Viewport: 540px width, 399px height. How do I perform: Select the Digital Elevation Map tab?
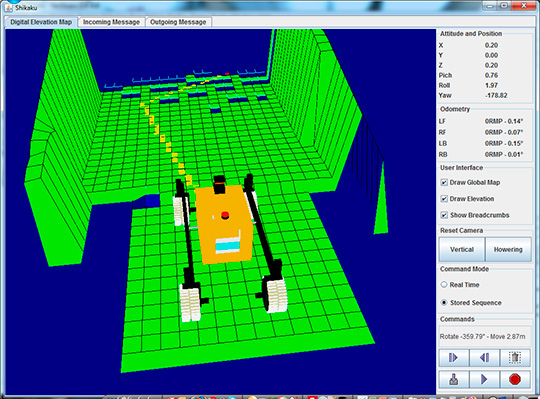[41, 22]
